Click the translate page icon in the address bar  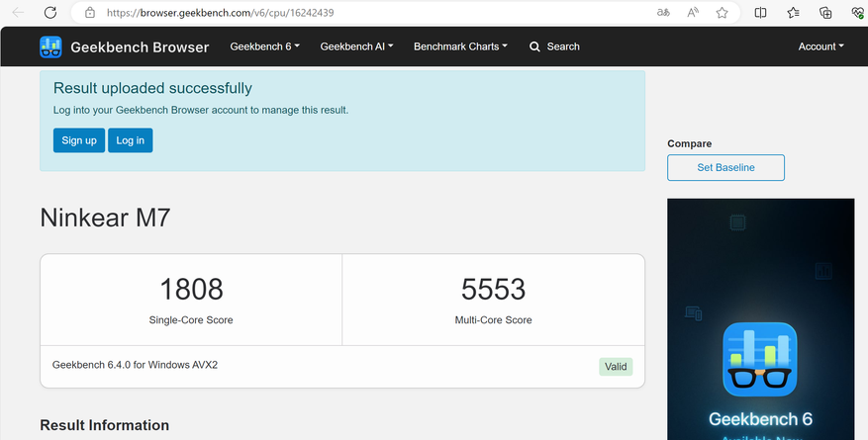pyautogui.click(x=663, y=12)
